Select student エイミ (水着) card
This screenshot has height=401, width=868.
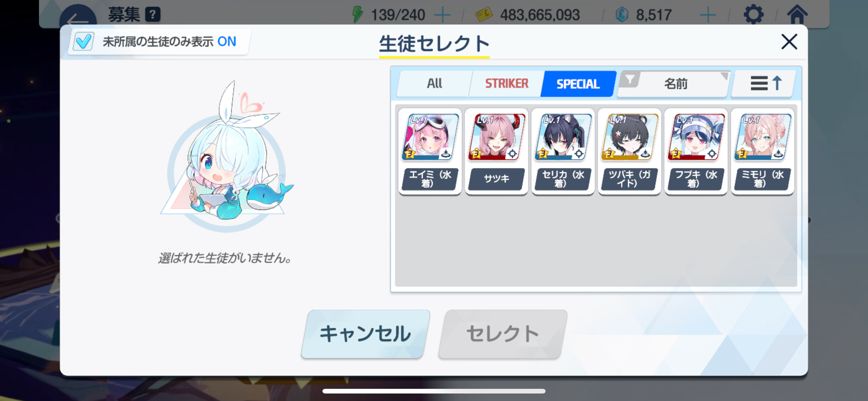pyautogui.click(x=429, y=151)
